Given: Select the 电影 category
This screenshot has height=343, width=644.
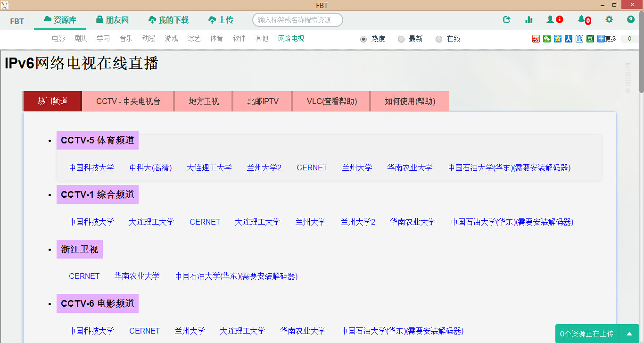Looking at the screenshot, I should (58, 39).
